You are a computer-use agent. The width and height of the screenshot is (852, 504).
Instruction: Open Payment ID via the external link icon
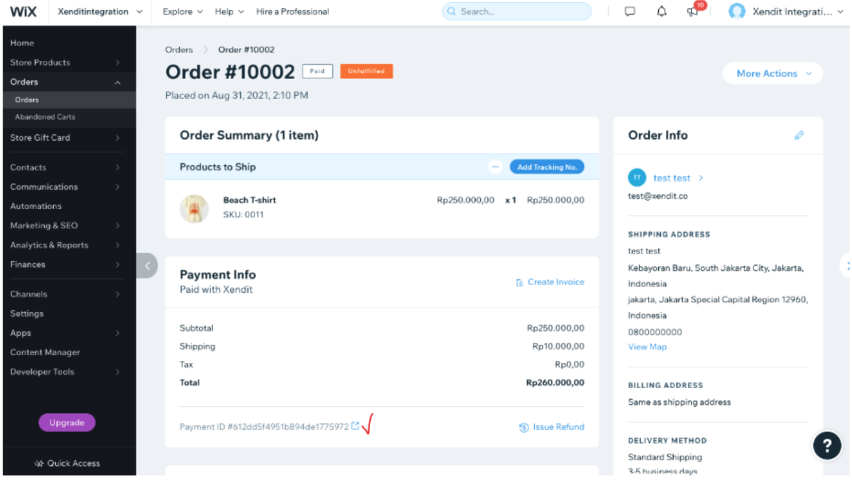pyautogui.click(x=354, y=426)
